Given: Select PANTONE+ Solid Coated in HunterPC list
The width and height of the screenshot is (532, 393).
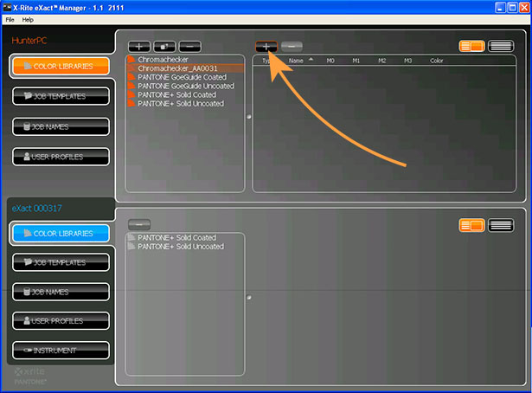Looking at the screenshot, I should click(185, 94).
